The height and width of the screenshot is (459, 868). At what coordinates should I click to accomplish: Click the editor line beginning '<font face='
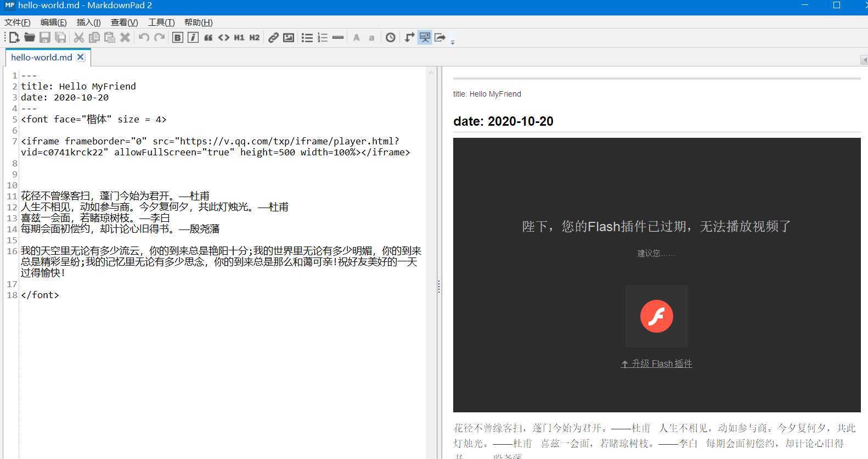coord(93,119)
